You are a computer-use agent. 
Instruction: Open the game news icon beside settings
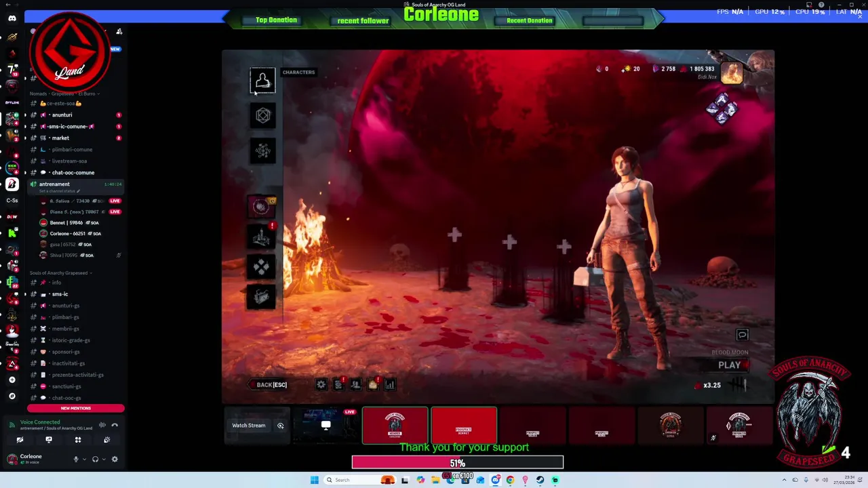tap(338, 384)
